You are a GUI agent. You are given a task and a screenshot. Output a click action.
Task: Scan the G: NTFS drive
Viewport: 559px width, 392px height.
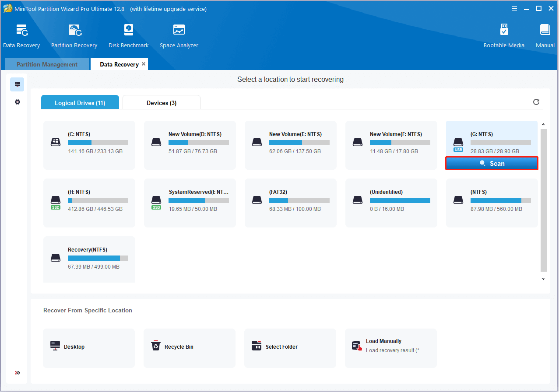click(x=492, y=163)
